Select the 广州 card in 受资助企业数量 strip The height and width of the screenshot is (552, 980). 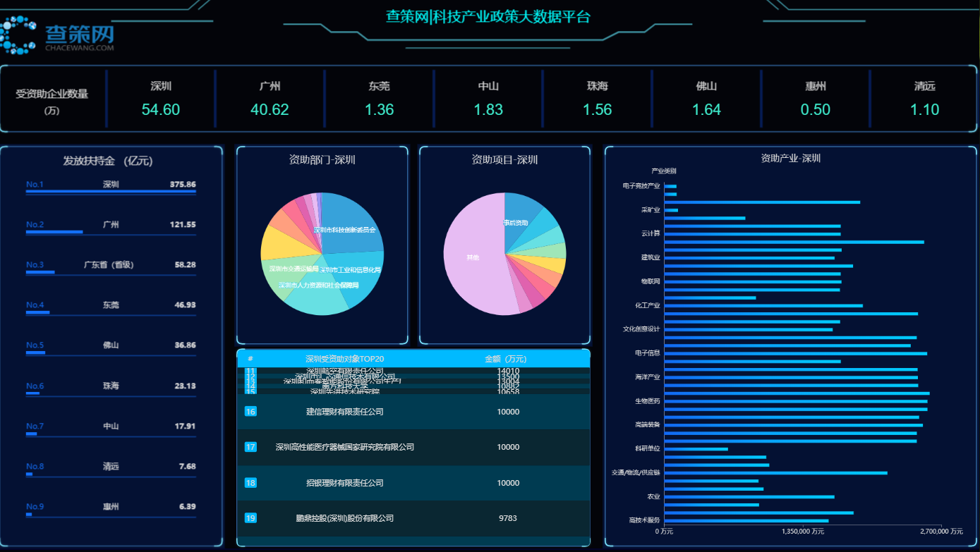coord(270,99)
